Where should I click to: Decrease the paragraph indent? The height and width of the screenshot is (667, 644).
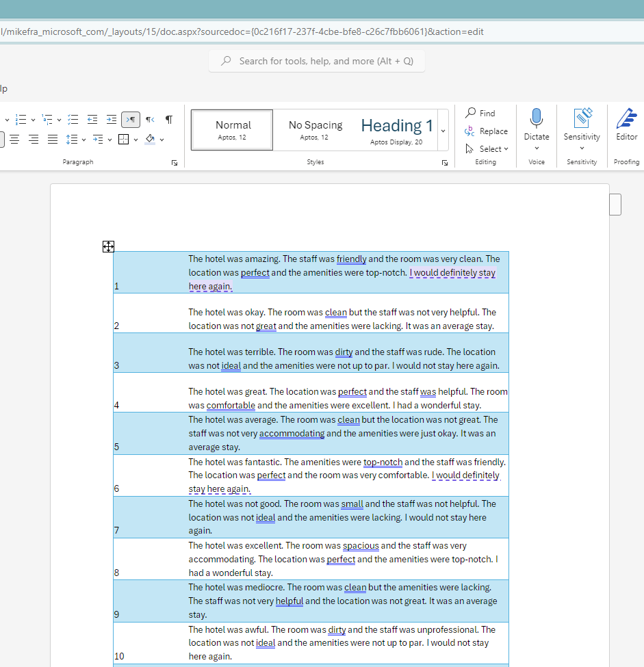click(92, 120)
